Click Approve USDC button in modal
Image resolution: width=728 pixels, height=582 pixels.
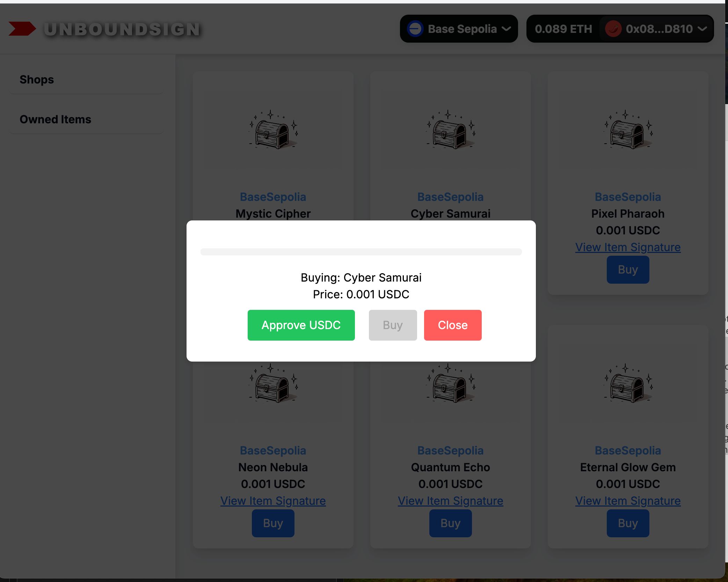pyautogui.click(x=300, y=325)
